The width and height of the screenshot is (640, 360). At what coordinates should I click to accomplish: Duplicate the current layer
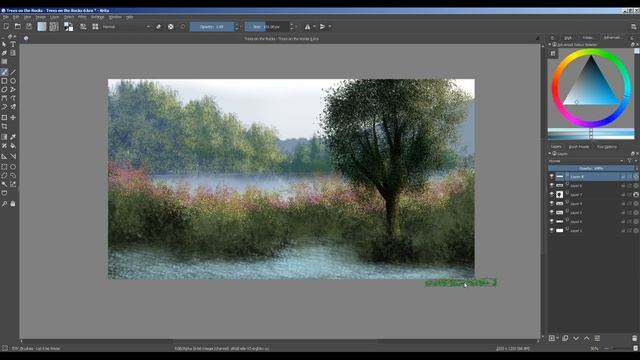(565, 338)
